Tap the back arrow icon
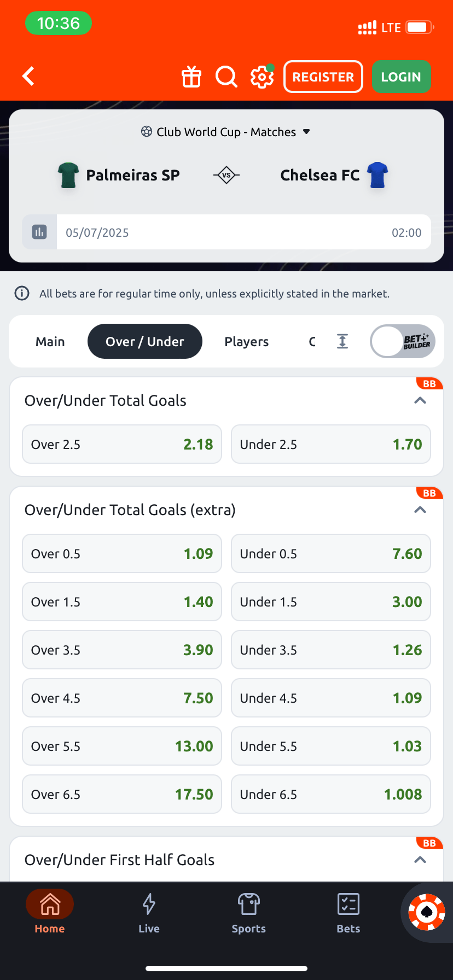Viewport: 453px width, 980px height. (28, 77)
